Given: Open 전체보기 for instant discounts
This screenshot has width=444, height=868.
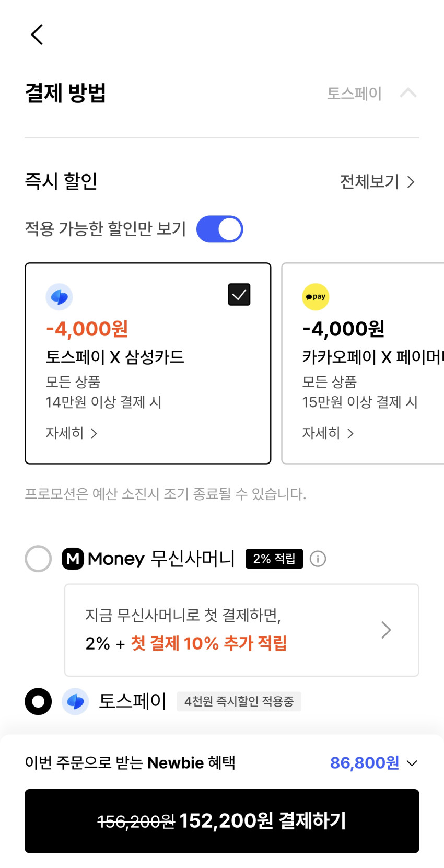Looking at the screenshot, I should [377, 182].
